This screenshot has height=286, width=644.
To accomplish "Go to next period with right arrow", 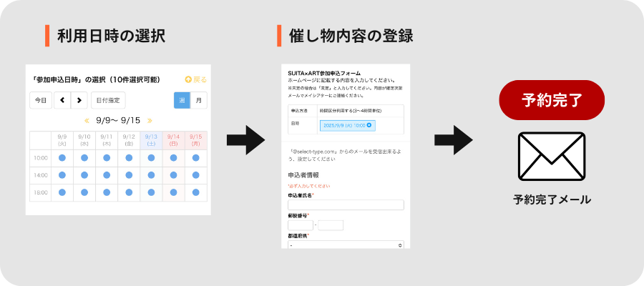I will (x=79, y=100).
